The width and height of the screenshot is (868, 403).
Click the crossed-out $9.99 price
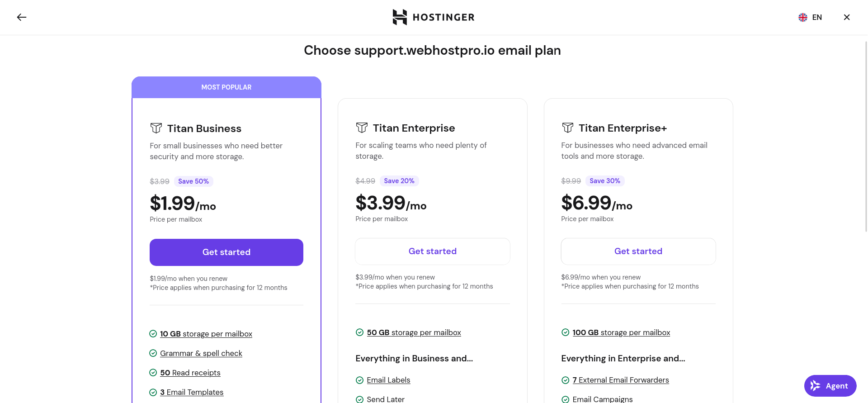coord(571,181)
